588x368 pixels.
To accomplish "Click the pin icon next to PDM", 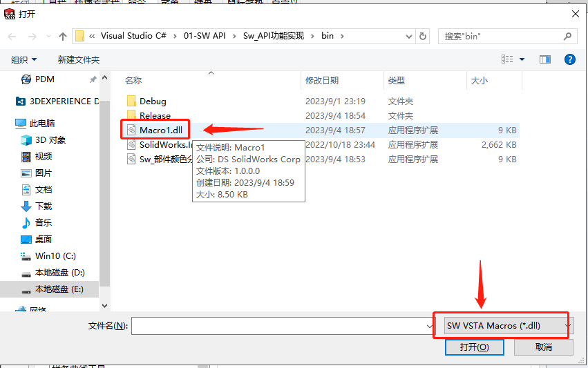I will point(93,79).
